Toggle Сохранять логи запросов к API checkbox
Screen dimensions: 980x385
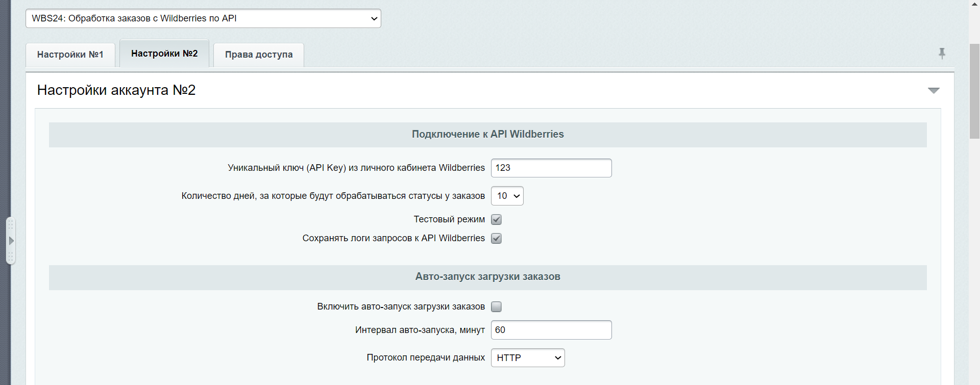coord(496,238)
